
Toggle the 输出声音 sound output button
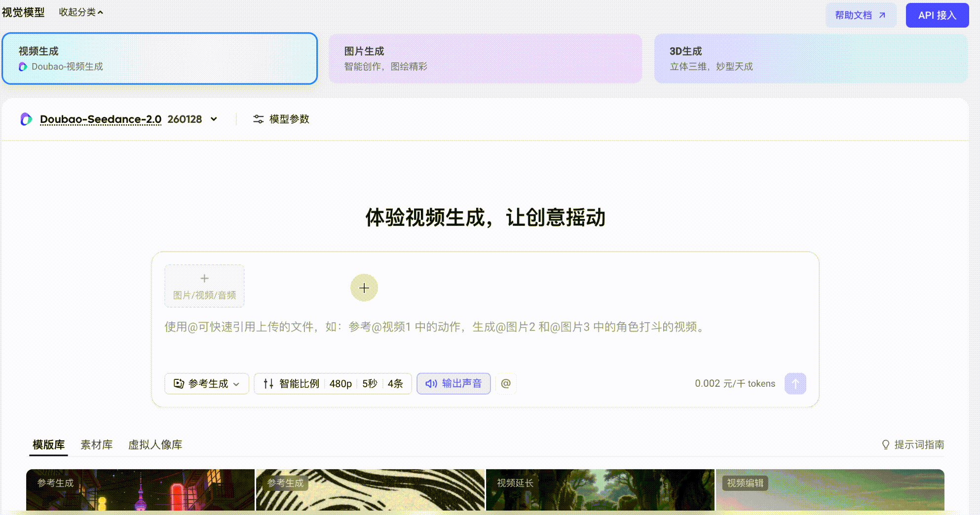point(453,383)
